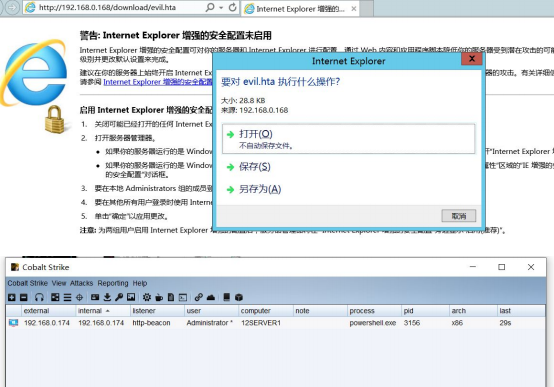Viewport: 554px width, 387px height.
Task: Open credentials ID card icon
Action: click(95, 297)
